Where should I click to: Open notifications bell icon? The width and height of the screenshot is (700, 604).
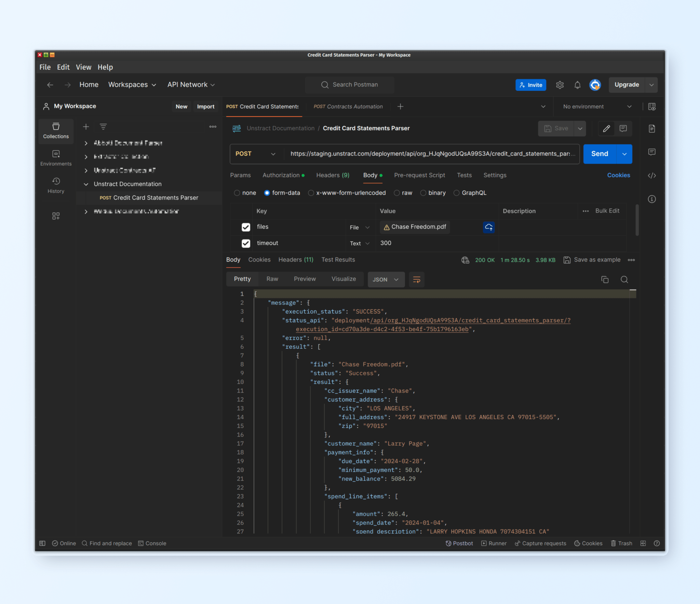577,85
